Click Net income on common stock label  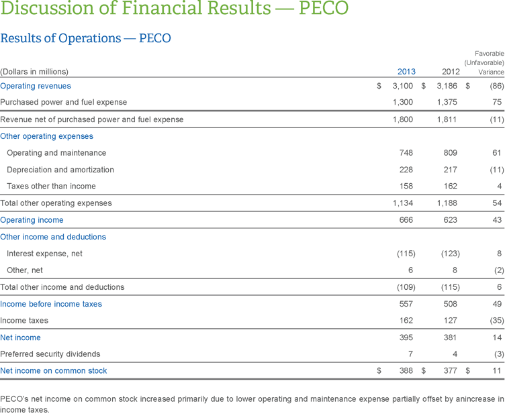click(54, 370)
